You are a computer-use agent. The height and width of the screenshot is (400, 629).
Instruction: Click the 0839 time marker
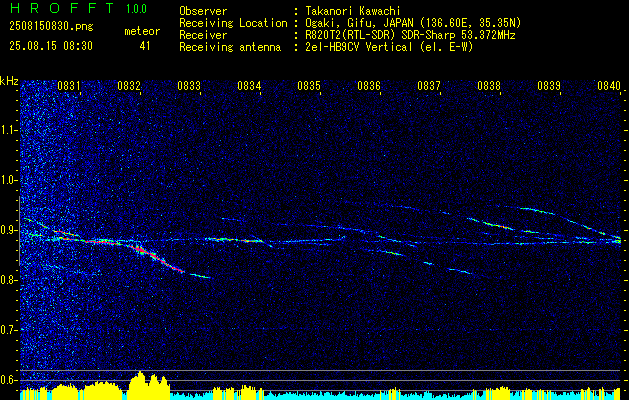click(549, 85)
